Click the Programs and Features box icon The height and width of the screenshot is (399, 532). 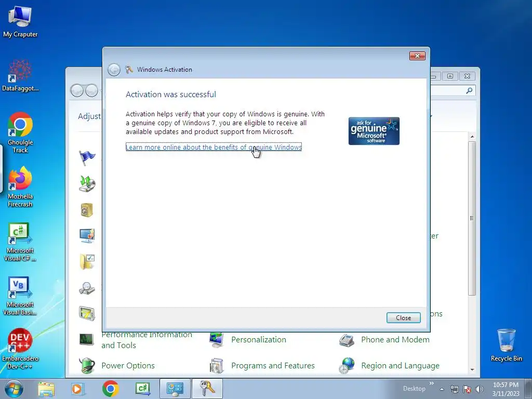tap(217, 365)
